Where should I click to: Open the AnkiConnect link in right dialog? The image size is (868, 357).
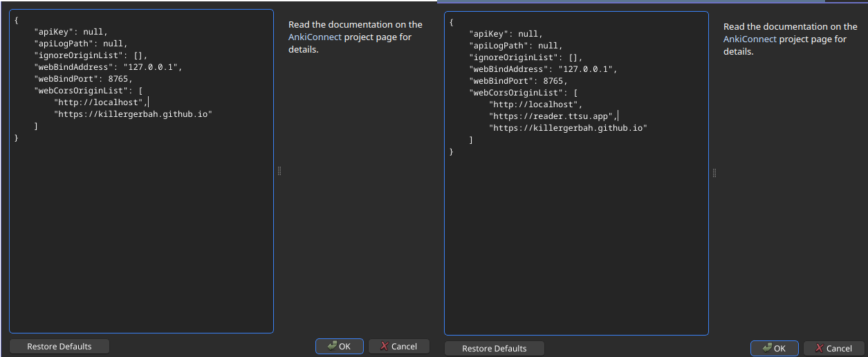[750, 39]
